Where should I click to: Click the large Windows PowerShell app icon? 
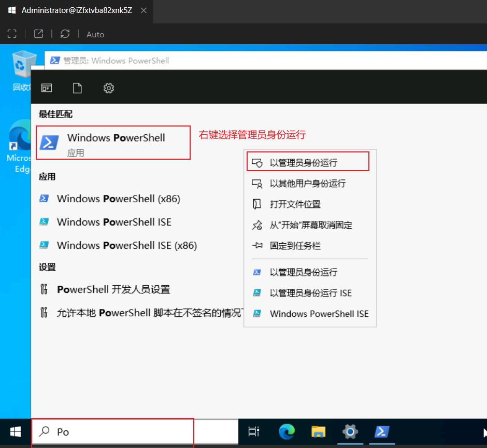pyautogui.click(x=49, y=143)
